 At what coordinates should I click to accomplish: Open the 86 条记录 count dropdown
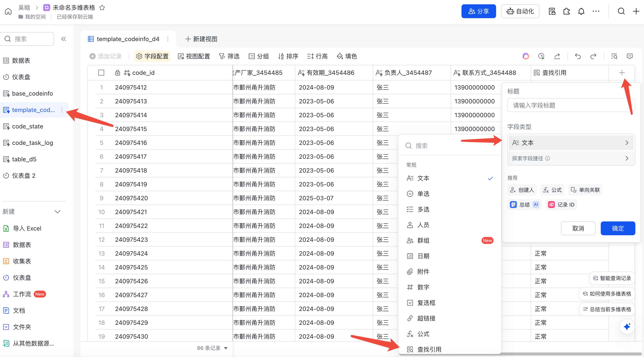[212, 348]
